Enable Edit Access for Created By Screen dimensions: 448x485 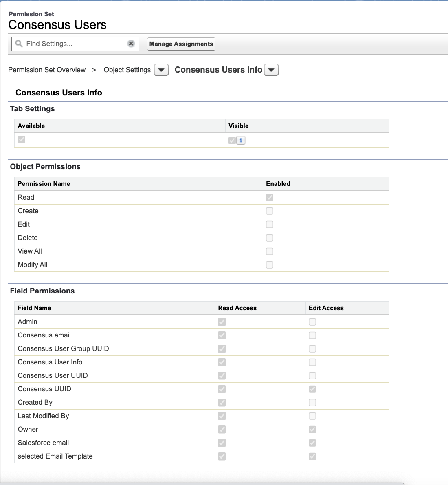click(312, 403)
